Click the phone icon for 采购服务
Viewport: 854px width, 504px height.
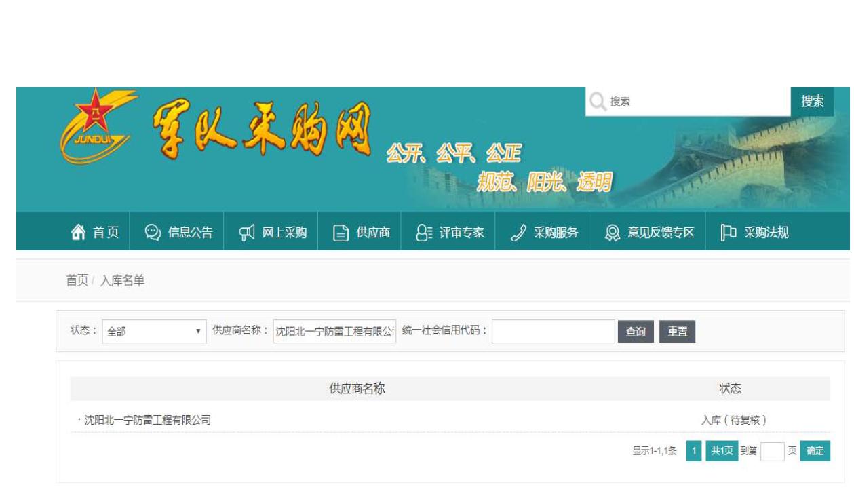pos(518,233)
